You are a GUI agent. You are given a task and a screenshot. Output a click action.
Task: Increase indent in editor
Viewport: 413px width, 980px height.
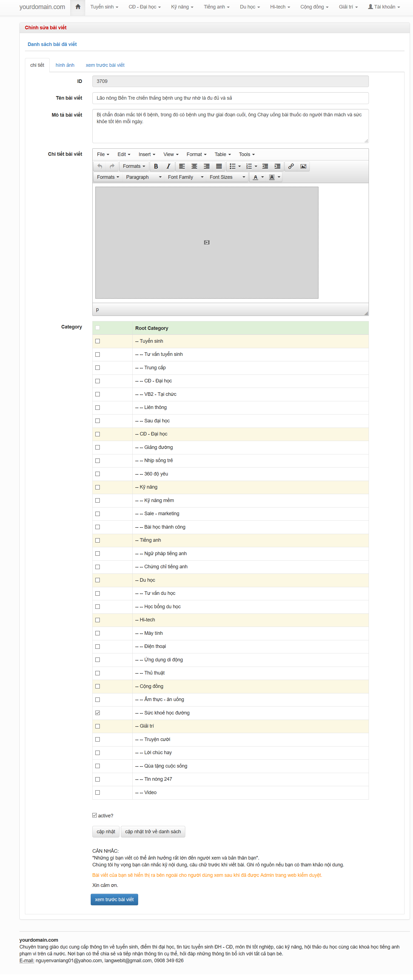coord(277,166)
